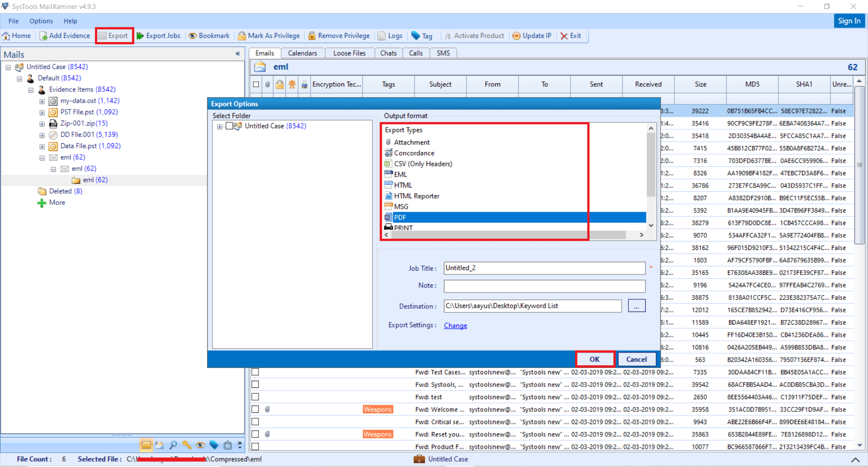Expand Untitled Case in Select Folder tree
The width and height of the screenshot is (868, 467).
click(220, 127)
